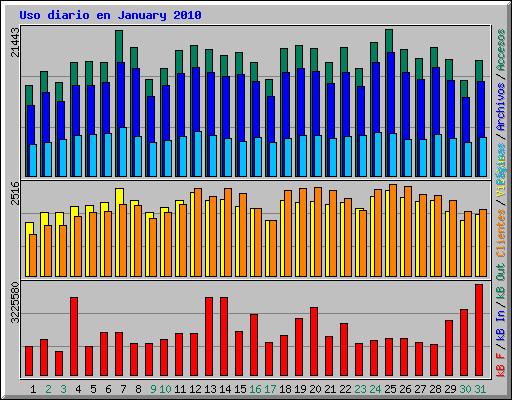This screenshot has width=512, height=400.
Task: Click day label 29 on x-axis
Action: [450, 389]
